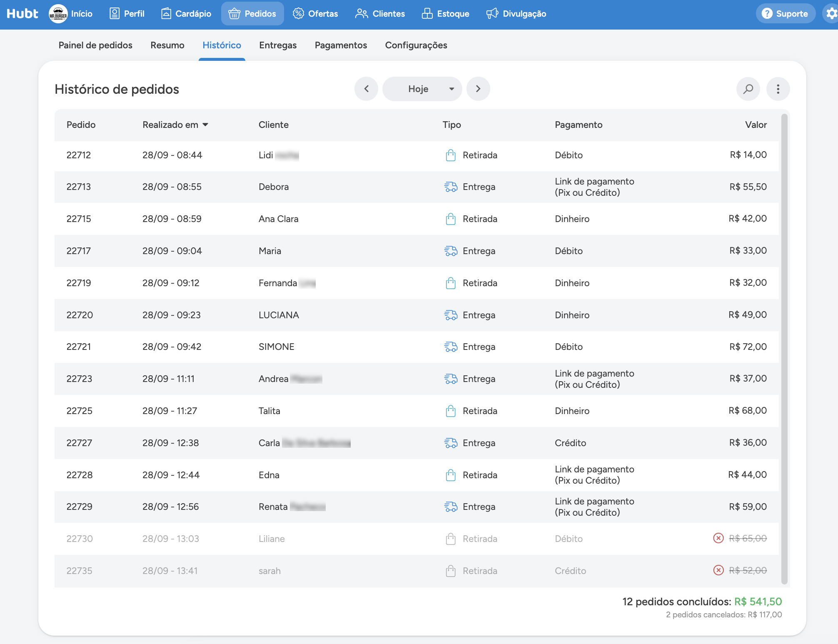The height and width of the screenshot is (644, 838).
Task: Sort by Realizado em column arrow
Action: [205, 125]
